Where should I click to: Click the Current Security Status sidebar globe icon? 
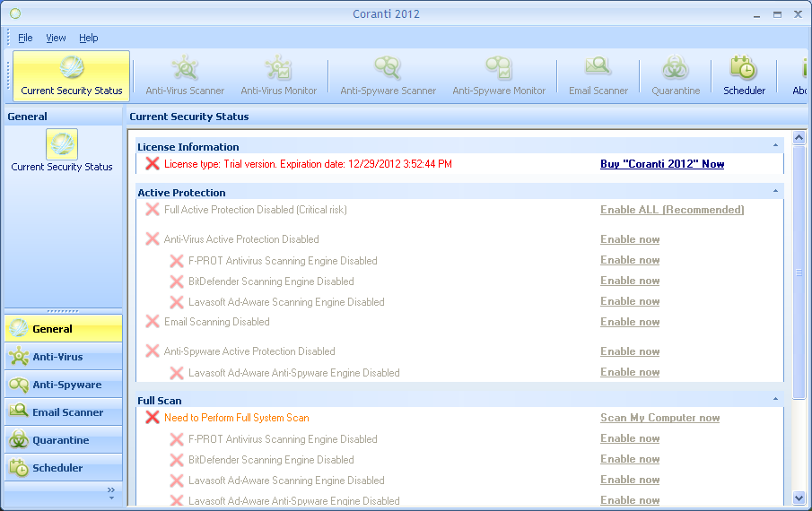(x=62, y=144)
